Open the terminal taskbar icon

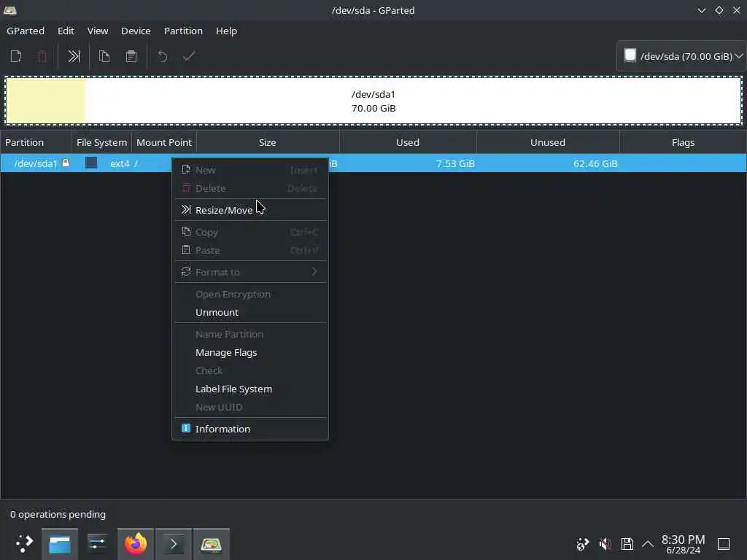[174, 544]
